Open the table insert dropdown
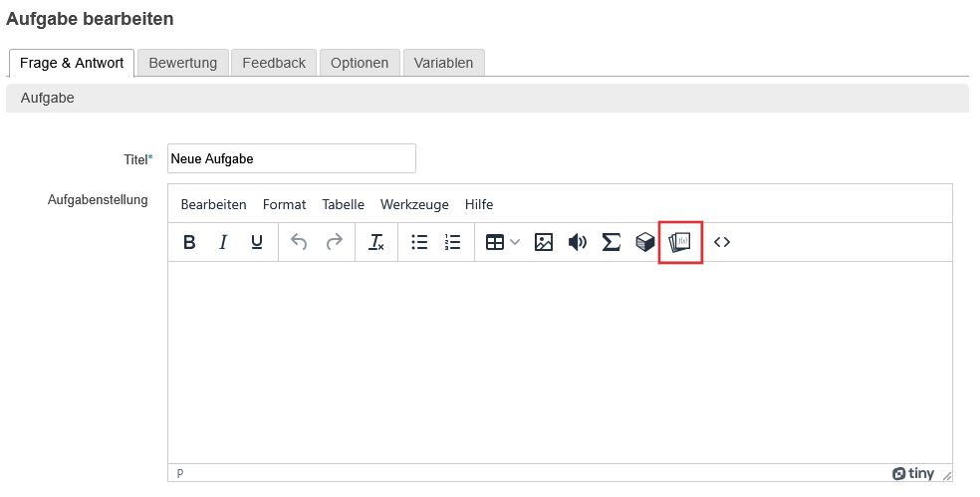The height and width of the screenshot is (497, 980). tap(502, 242)
